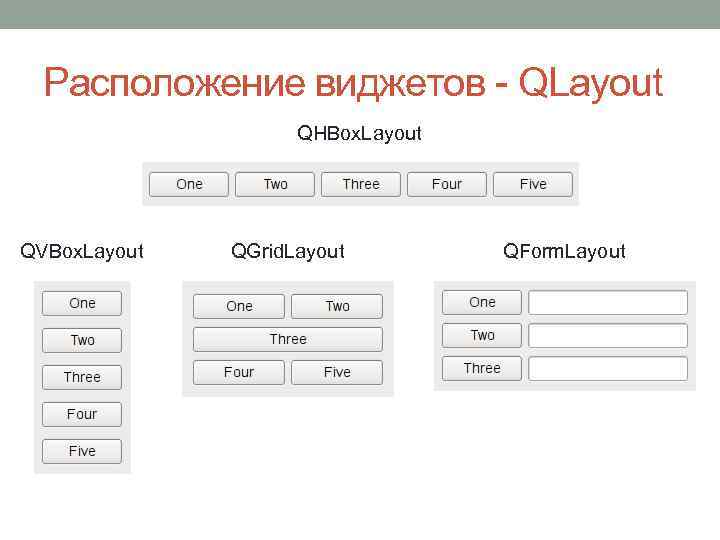Click the Five button in QGridLayout
The width and height of the screenshot is (720, 540).
[337, 372]
